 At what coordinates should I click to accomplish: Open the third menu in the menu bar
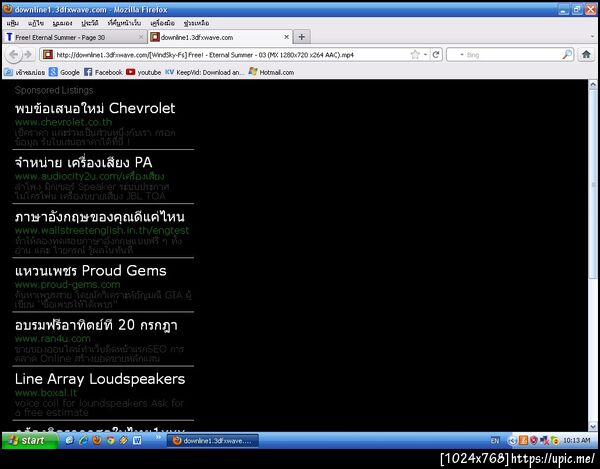62,23
